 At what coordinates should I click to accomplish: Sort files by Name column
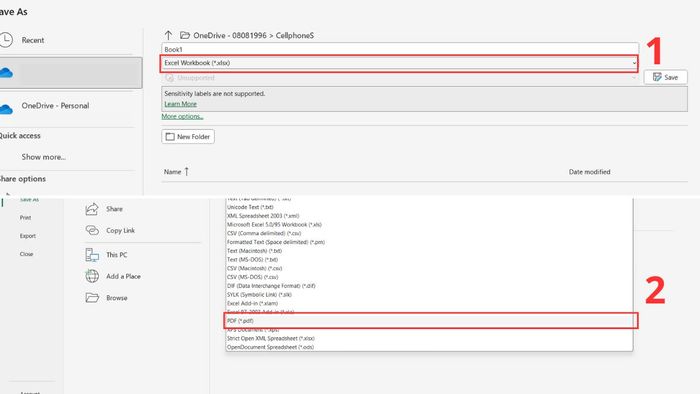[x=172, y=172]
